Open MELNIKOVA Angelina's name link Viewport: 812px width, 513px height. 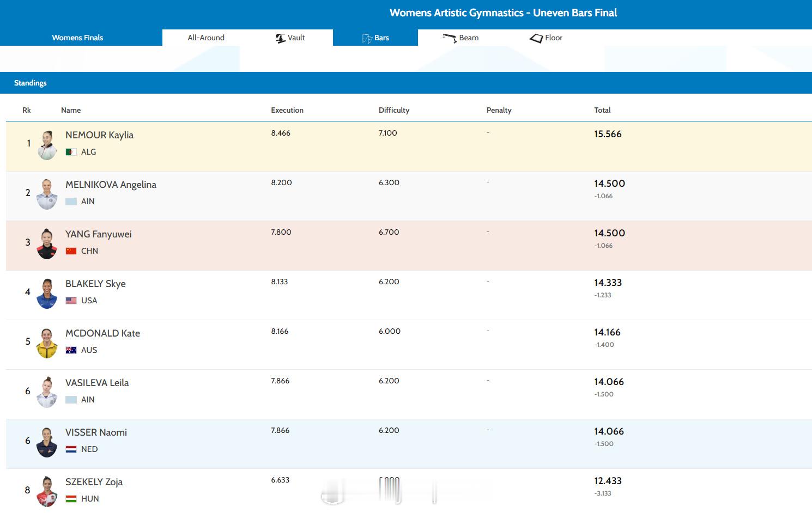coord(111,185)
